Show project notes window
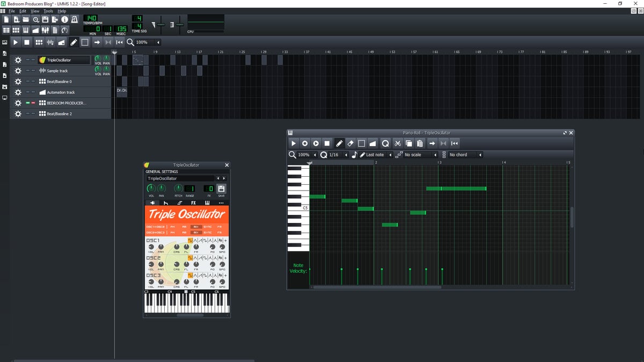 55,30
